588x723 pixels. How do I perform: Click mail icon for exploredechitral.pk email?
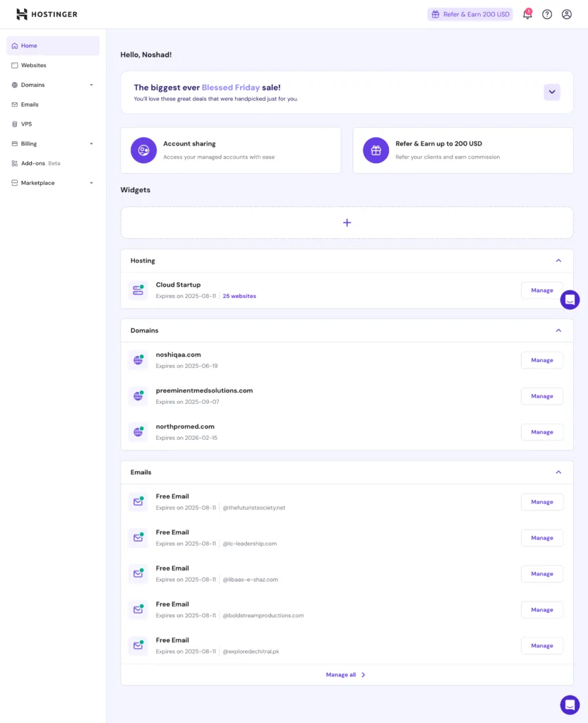click(138, 645)
